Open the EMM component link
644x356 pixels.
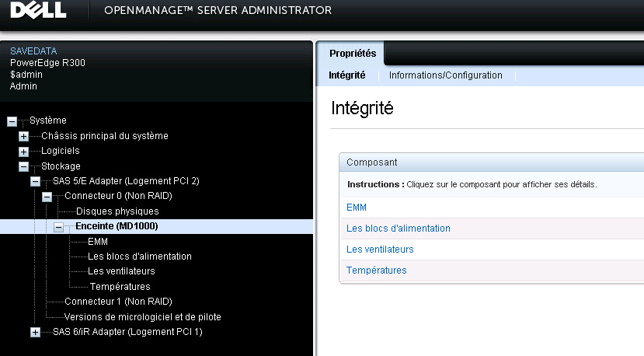[356, 208]
